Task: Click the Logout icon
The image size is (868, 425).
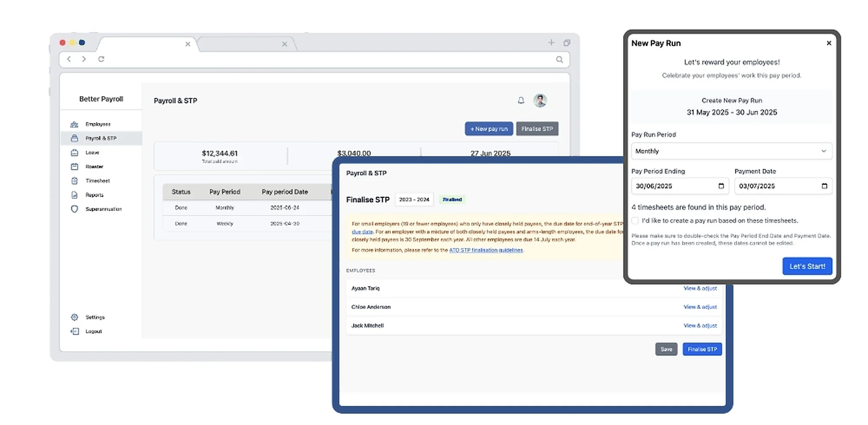Action: pos(74,331)
